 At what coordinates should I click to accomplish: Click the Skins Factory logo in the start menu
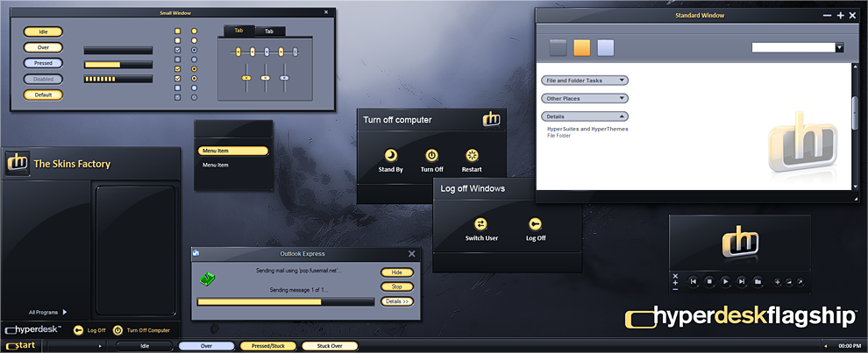point(18,163)
